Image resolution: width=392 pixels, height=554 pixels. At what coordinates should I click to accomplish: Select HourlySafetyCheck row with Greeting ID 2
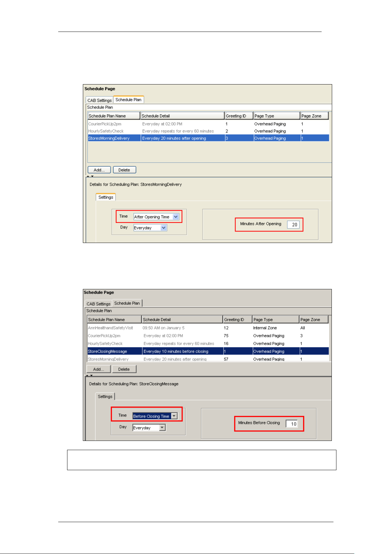[x=208, y=131]
